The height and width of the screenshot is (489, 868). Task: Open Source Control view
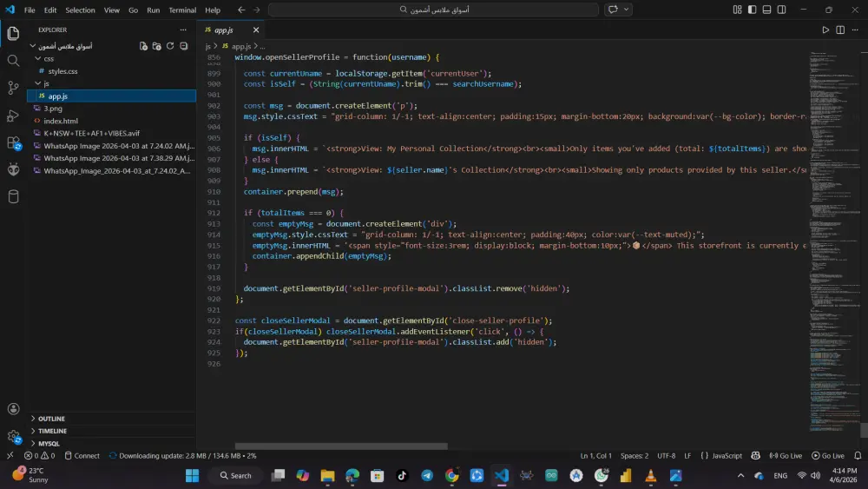pyautogui.click(x=13, y=88)
